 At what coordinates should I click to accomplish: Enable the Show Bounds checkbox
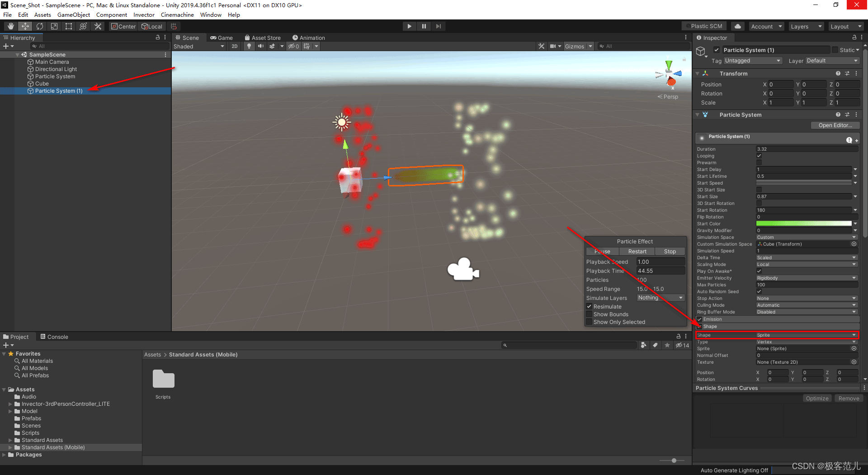[x=589, y=314]
